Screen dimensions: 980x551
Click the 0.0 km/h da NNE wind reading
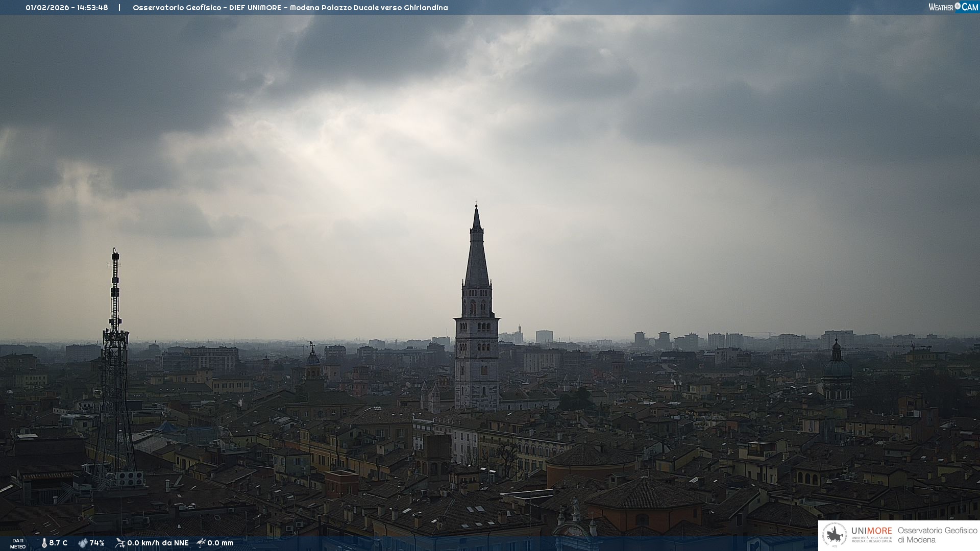coord(158,543)
